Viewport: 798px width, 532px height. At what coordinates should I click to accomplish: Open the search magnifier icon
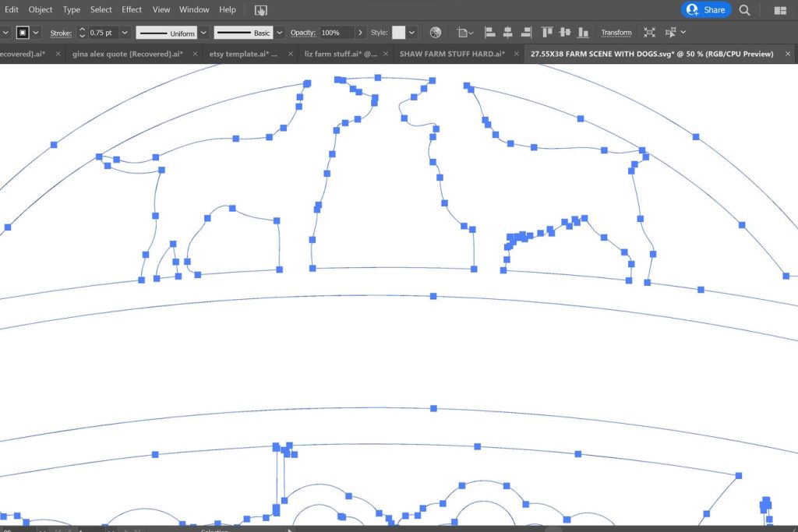click(744, 10)
